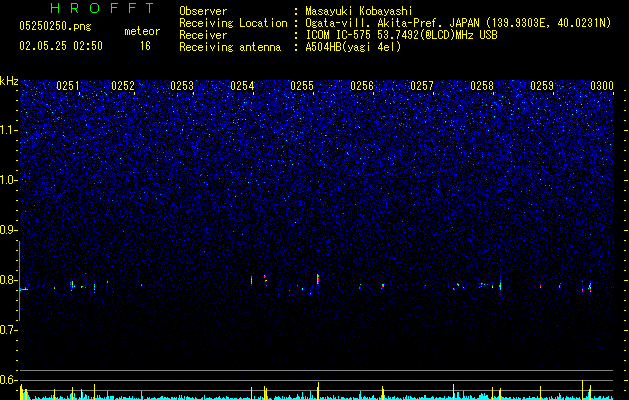Click the 0.8 kHz axis label
This screenshot has height=400, width=629.
click(x=8, y=280)
